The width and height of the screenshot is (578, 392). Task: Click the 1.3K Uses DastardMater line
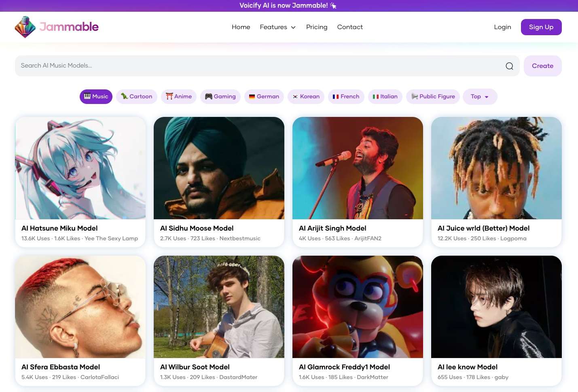tap(209, 377)
